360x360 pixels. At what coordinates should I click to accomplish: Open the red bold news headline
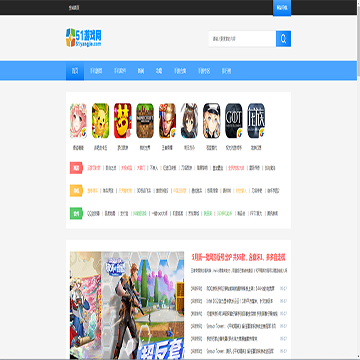238,257
